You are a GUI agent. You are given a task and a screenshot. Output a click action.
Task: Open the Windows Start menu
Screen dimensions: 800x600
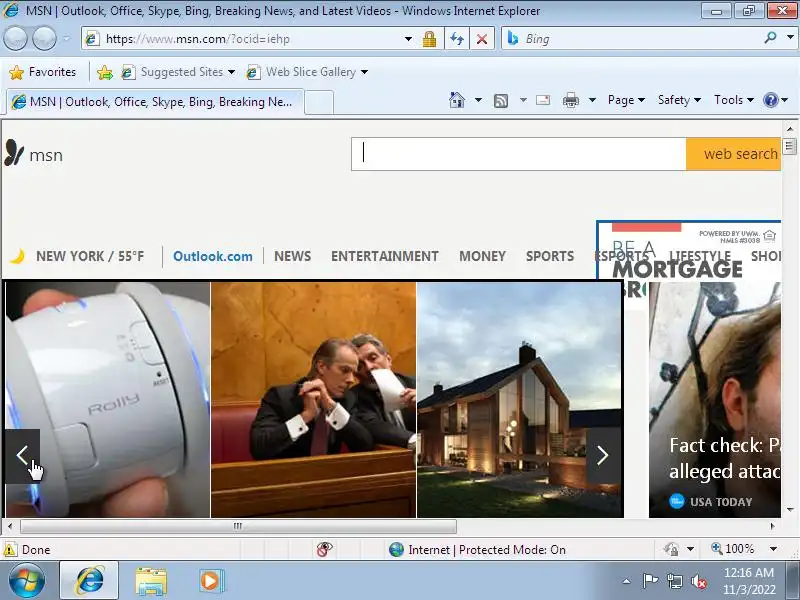point(26,581)
